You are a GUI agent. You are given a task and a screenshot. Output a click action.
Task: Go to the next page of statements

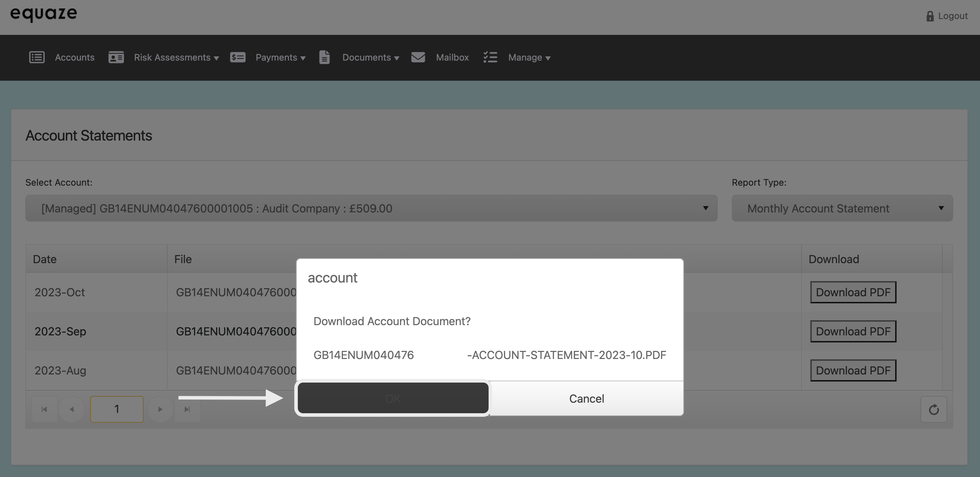[160, 409]
